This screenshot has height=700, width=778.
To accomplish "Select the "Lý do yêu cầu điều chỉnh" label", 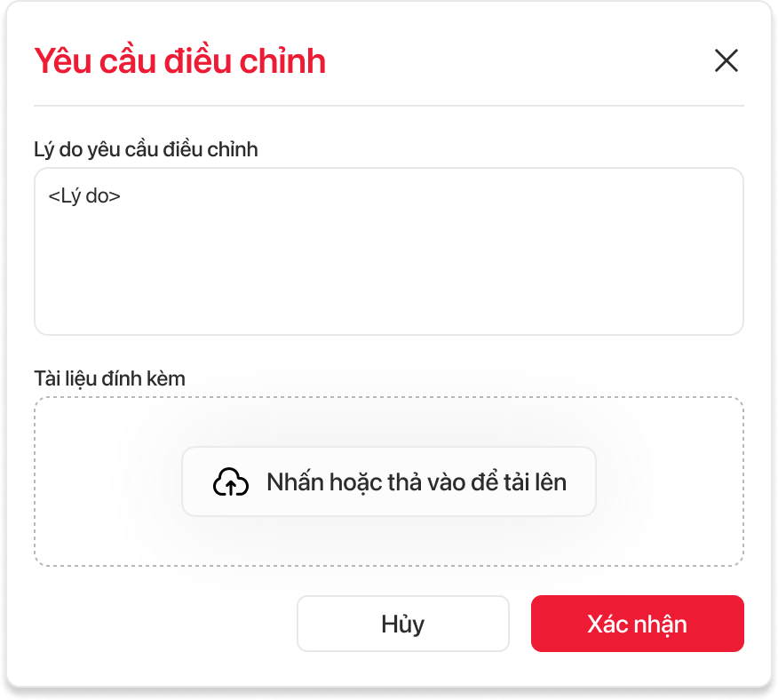I will coord(146,149).
